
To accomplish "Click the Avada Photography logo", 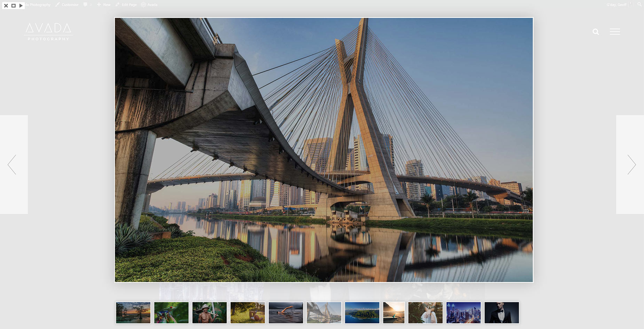I will point(48,32).
